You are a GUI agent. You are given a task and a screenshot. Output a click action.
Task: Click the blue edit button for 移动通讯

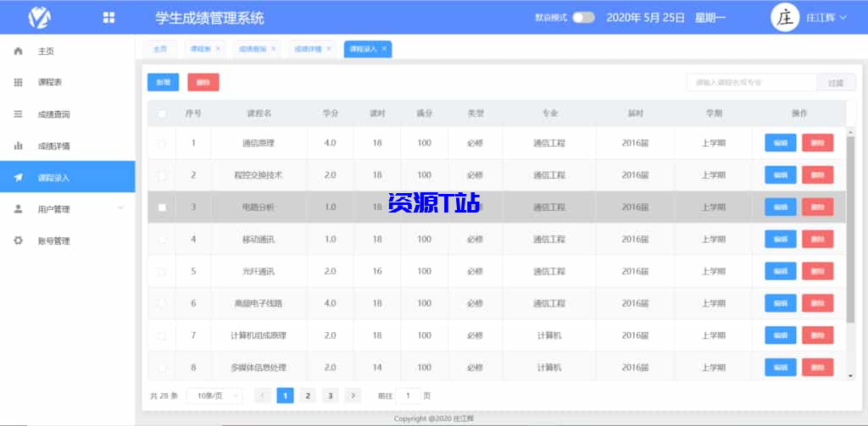coord(781,239)
